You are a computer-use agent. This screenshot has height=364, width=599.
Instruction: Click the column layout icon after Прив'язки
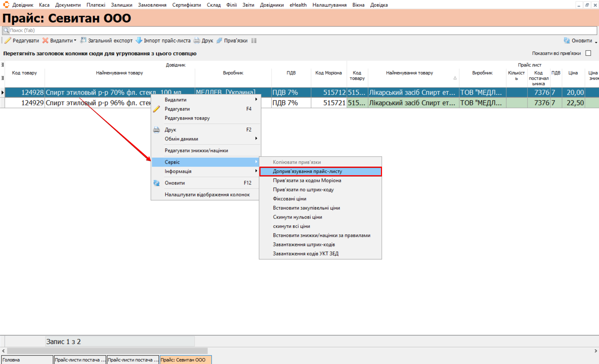point(254,40)
